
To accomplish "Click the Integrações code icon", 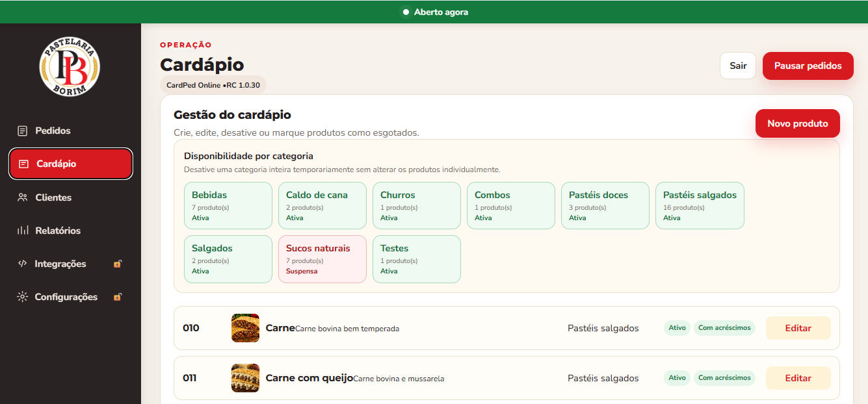I will tap(23, 264).
